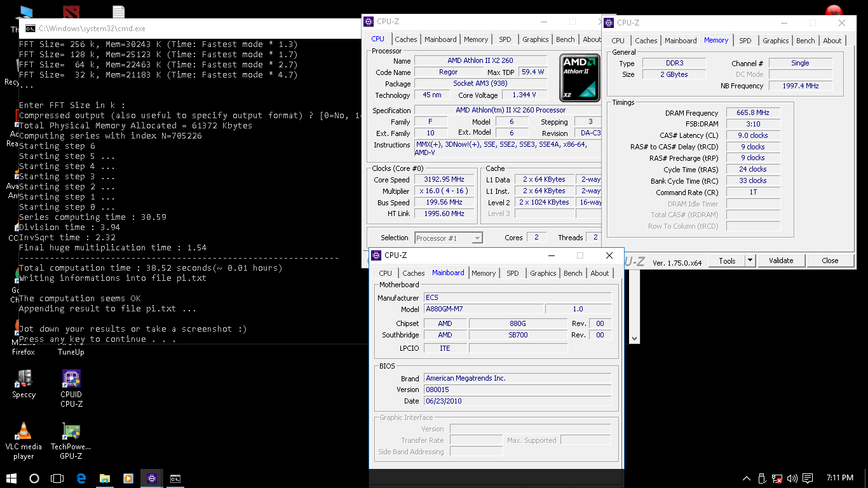Click Multiplier value x 16.0 ( 4 - 16 )

[445, 191]
